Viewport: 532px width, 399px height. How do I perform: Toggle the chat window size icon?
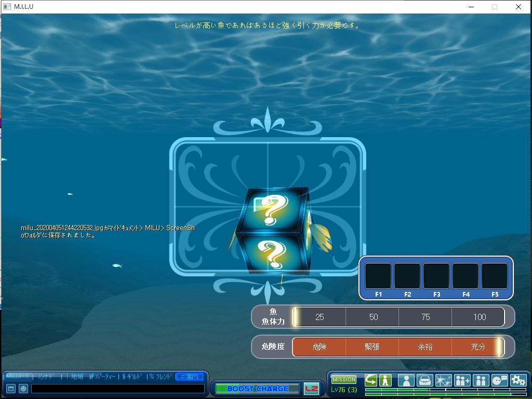[x=10, y=388]
